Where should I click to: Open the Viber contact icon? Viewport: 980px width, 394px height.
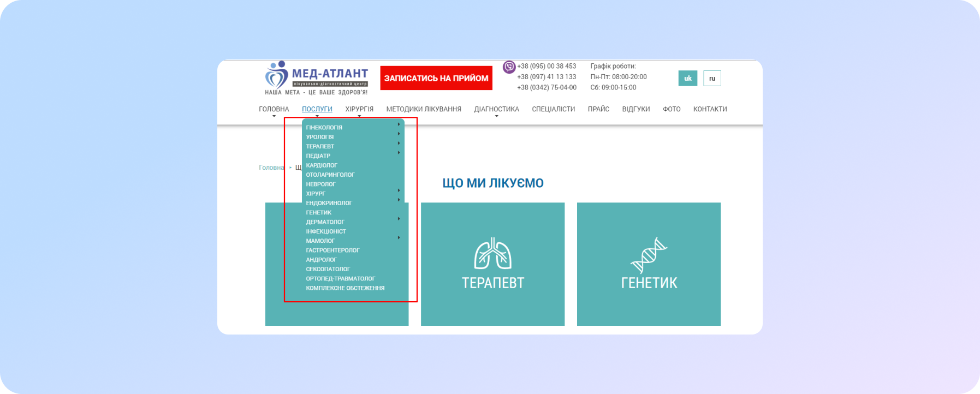[x=509, y=67]
